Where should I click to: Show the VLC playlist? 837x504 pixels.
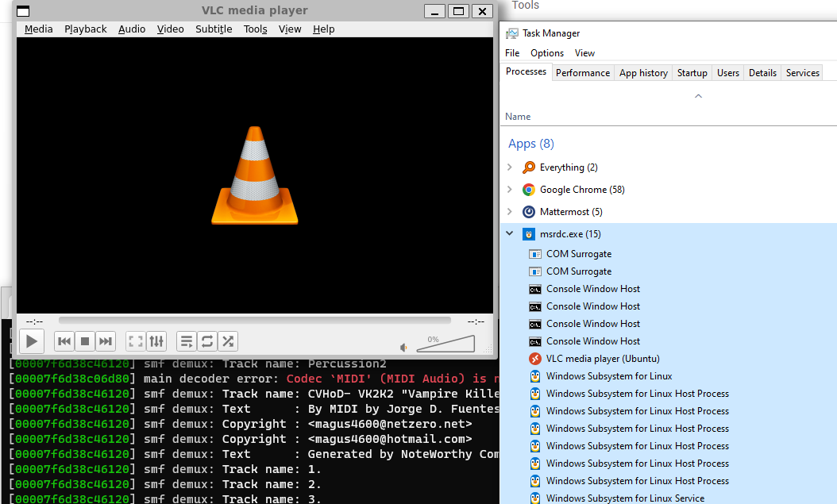click(x=187, y=341)
